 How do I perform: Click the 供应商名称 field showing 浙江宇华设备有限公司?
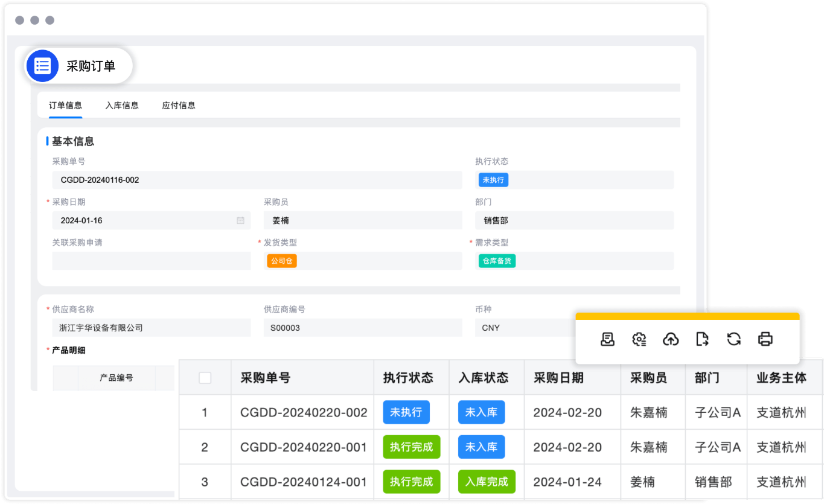click(151, 328)
